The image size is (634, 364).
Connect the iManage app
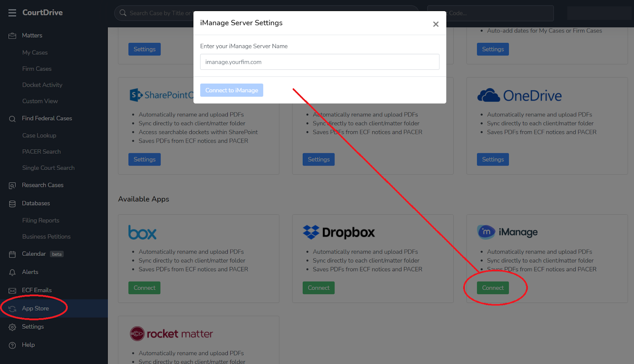pos(493,288)
